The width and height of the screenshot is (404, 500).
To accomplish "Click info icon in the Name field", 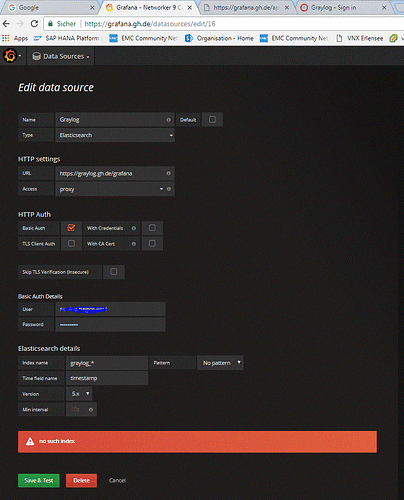I will [169, 120].
